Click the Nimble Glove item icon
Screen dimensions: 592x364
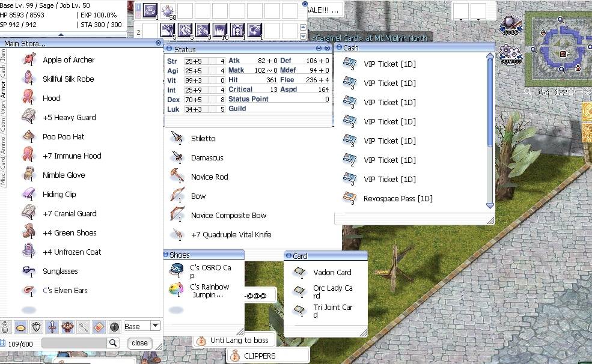(x=29, y=174)
